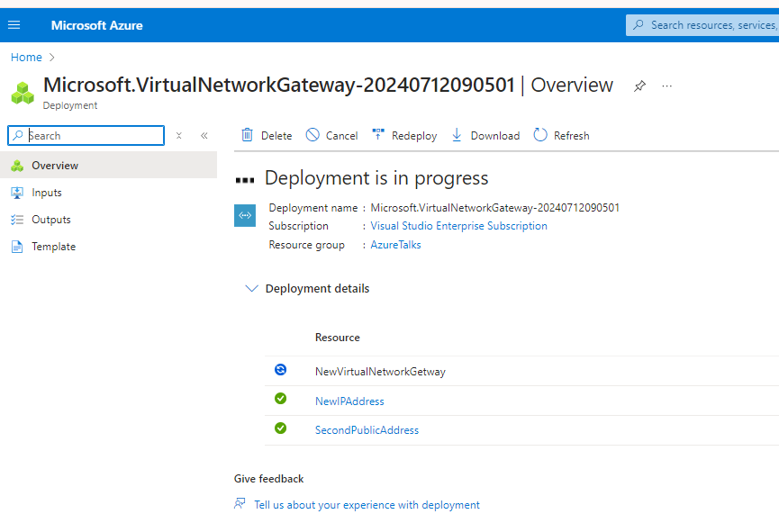Image resolution: width=779 pixels, height=532 pixels.
Task: Select the NewVirtualNetworkGetway row
Action: click(521, 371)
